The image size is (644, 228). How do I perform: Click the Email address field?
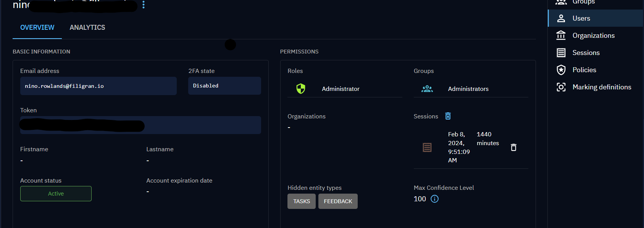(98, 86)
